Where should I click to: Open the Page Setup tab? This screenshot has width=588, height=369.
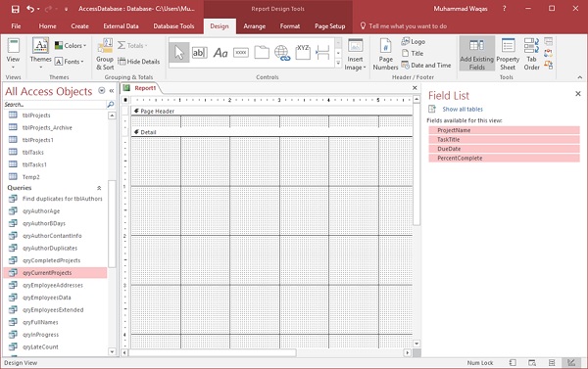[329, 26]
